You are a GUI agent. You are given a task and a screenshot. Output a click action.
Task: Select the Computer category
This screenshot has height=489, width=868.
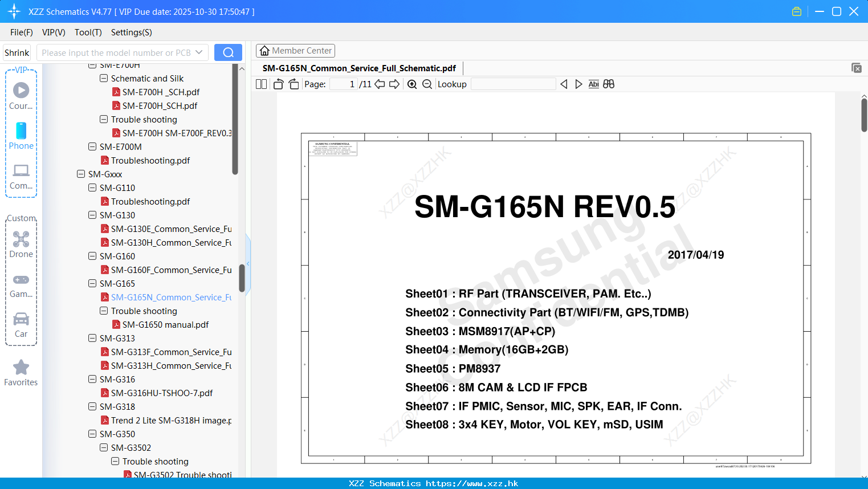click(21, 176)
